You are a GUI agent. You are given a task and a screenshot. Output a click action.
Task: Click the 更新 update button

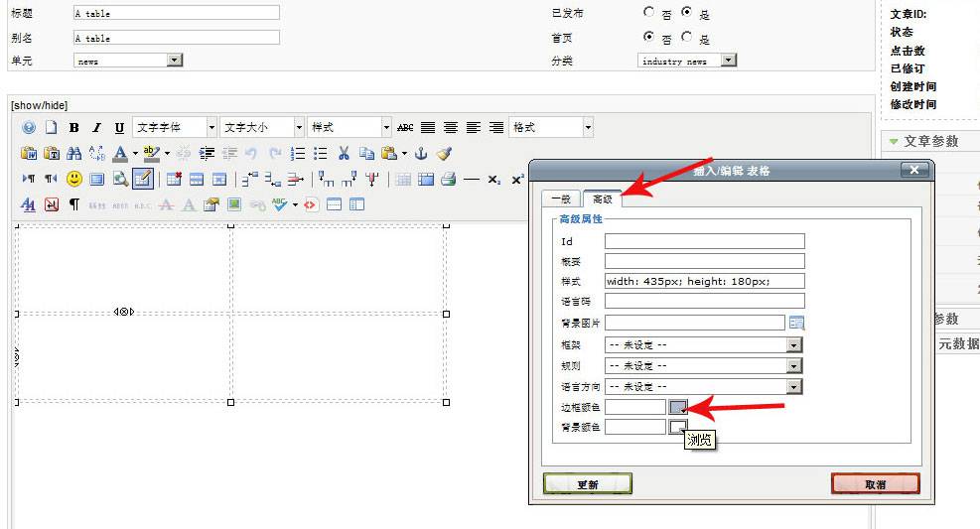tap(588, 484)
